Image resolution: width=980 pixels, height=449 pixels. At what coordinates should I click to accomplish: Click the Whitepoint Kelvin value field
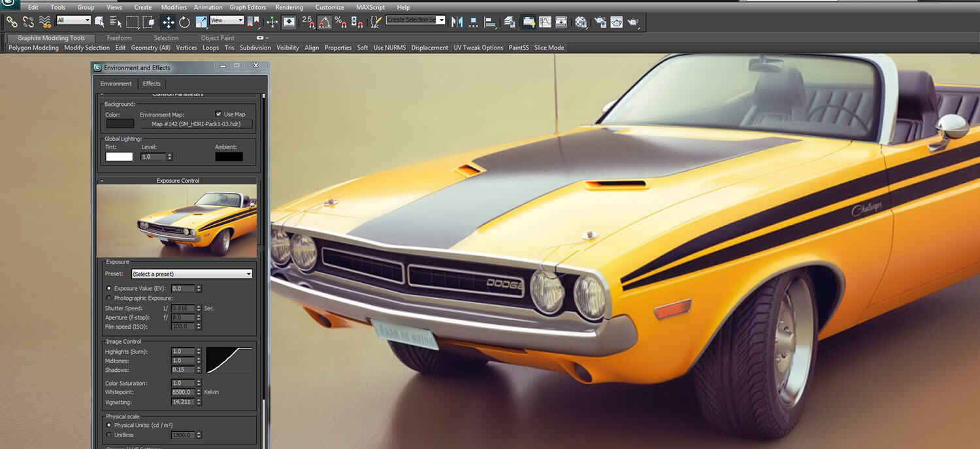[183, 392]
